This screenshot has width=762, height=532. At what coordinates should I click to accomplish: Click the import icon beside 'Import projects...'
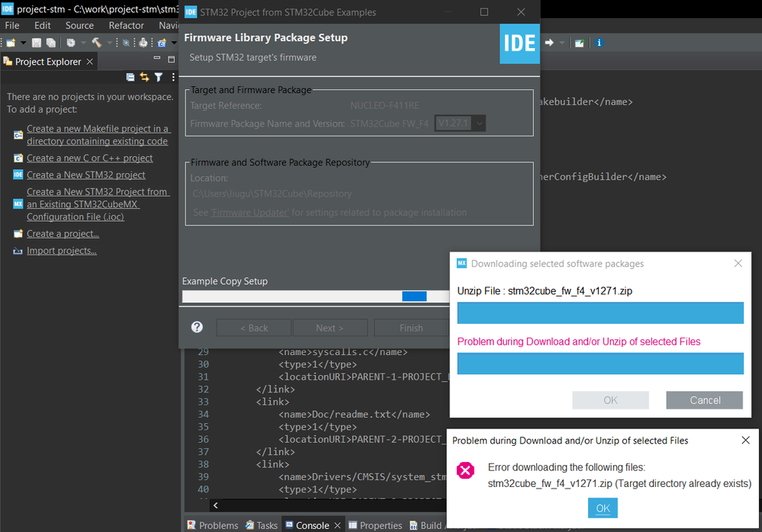pyautogui.click(x=18, y=251)
